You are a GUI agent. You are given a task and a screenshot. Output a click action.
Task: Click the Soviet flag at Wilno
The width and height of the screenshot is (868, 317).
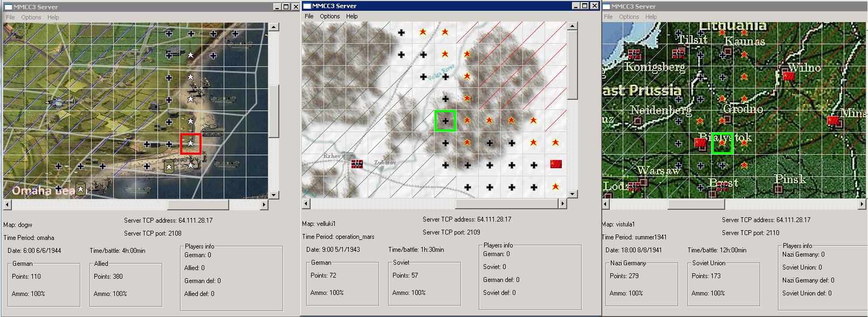tap(789, 76)
